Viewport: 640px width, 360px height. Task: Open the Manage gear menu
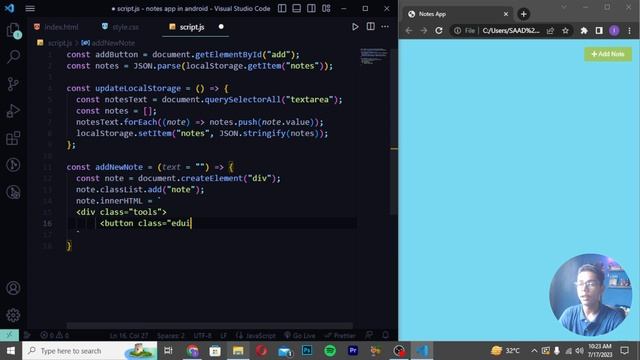[13, 315]
